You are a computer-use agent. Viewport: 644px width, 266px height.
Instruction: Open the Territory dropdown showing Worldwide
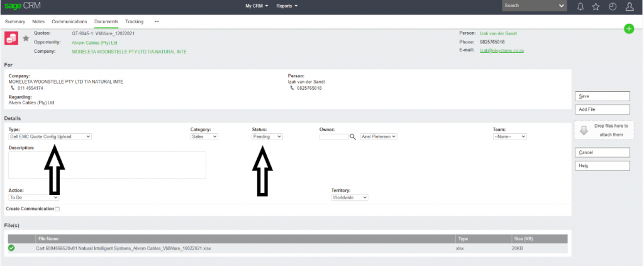[x=350, y=197]
